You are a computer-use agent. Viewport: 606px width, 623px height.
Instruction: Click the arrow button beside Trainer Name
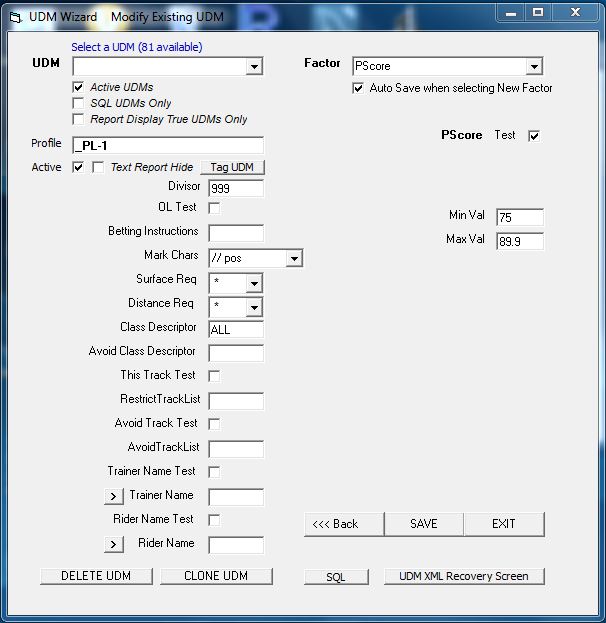coord(114,496)
